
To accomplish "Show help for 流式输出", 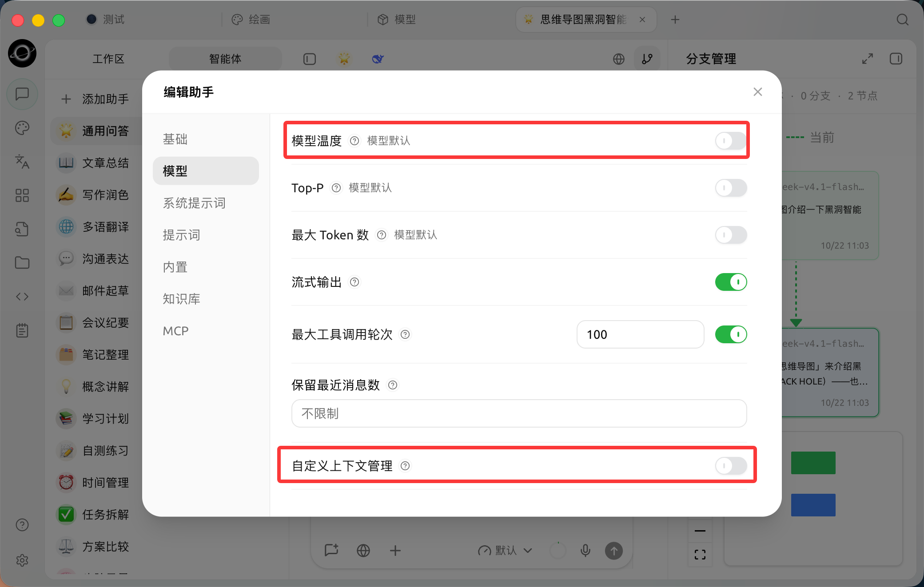I will click(354, 282).
